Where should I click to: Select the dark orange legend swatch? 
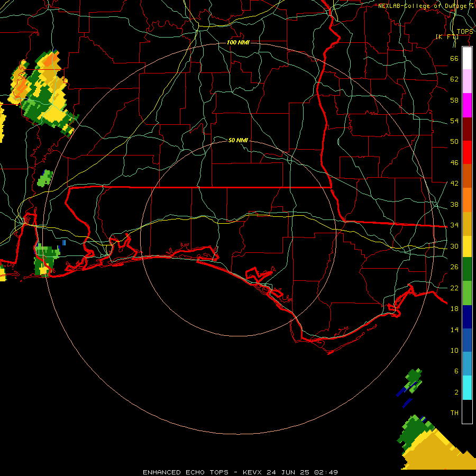[467, 176]
